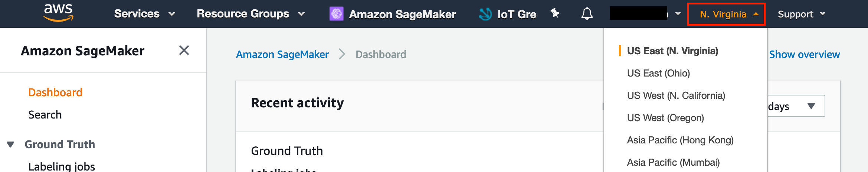Click the AWS logo
Screen dimensions: 868x172
[x=58, y=13]
